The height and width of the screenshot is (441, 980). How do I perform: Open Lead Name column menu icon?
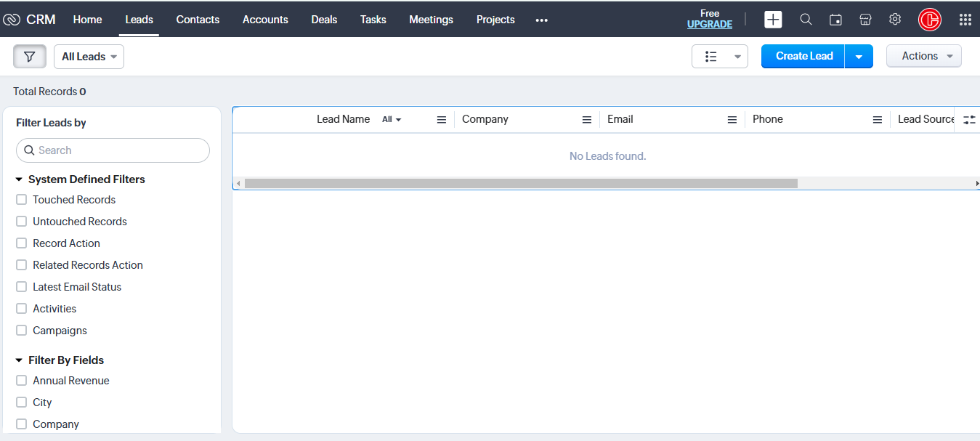click(442, 120)
